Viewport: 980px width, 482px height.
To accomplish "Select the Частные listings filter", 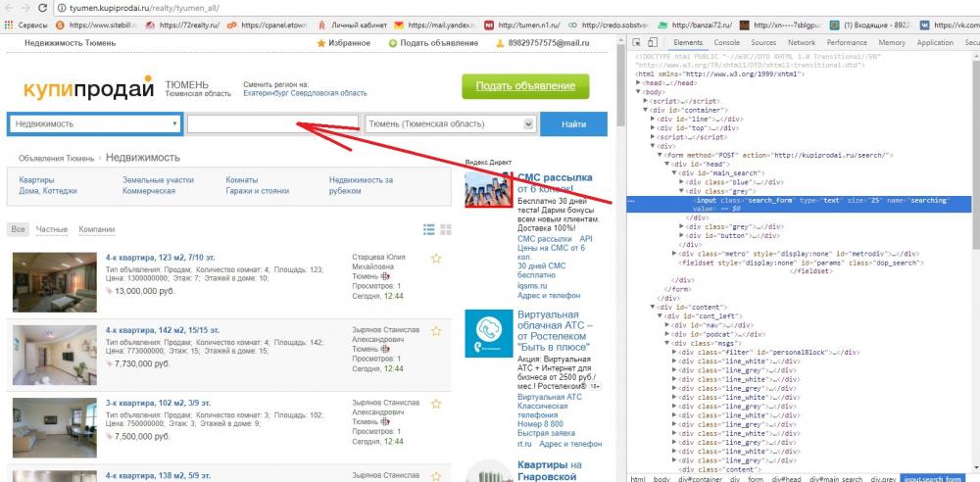I will coord(51,229).
